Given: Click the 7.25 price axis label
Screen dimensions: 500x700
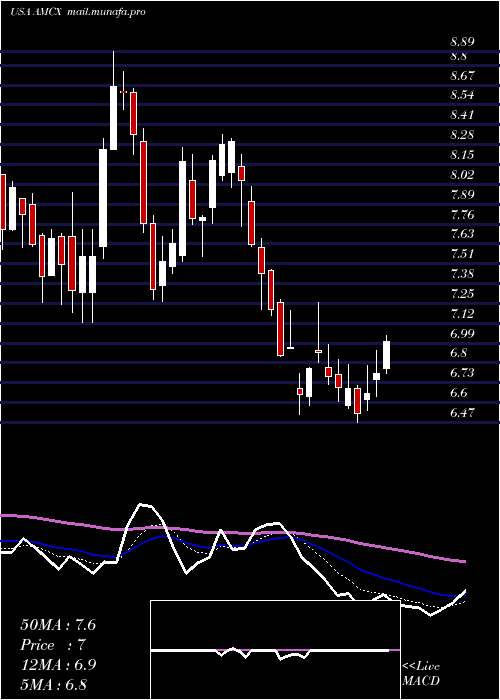Looking at the screenshot, I should point(462,294).
